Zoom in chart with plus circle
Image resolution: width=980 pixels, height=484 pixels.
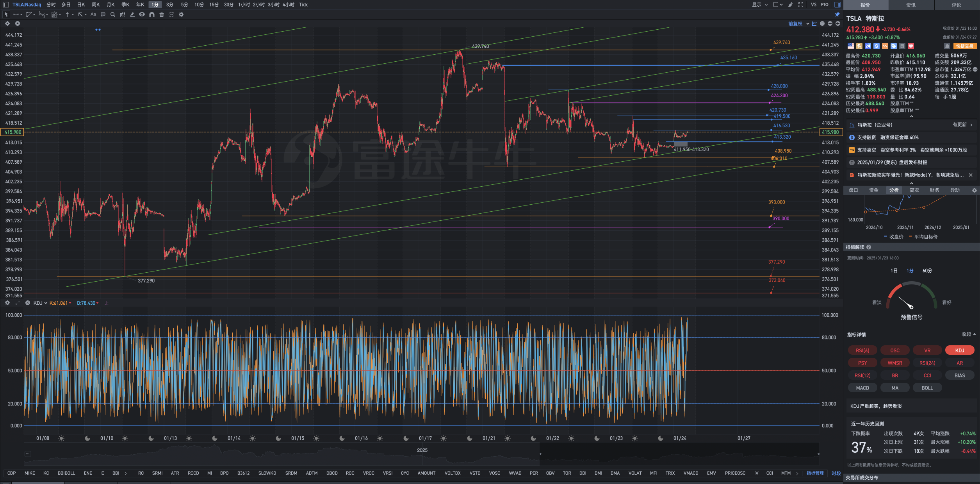click(838, 24)
